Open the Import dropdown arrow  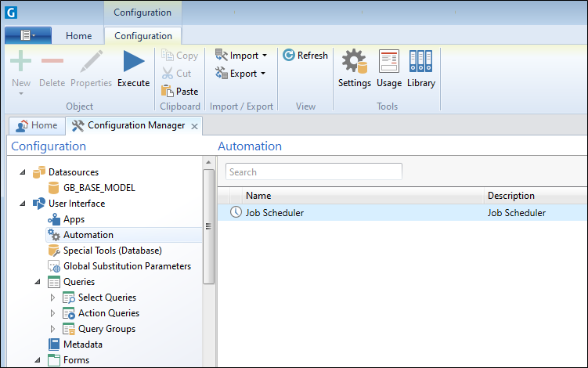[x=265, y=56]
